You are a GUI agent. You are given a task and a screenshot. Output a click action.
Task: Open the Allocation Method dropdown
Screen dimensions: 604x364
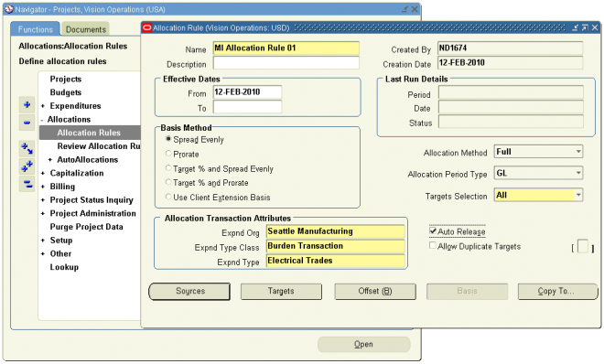point(578,152)
